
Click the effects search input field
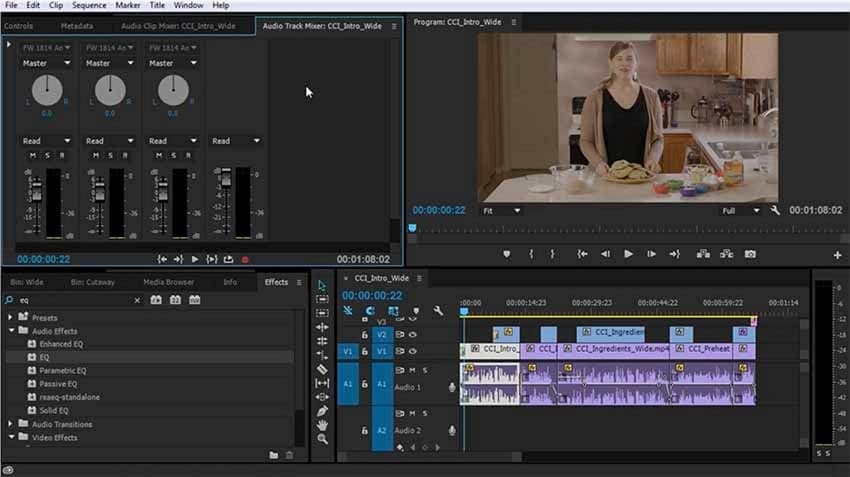[x=74, y=300]
